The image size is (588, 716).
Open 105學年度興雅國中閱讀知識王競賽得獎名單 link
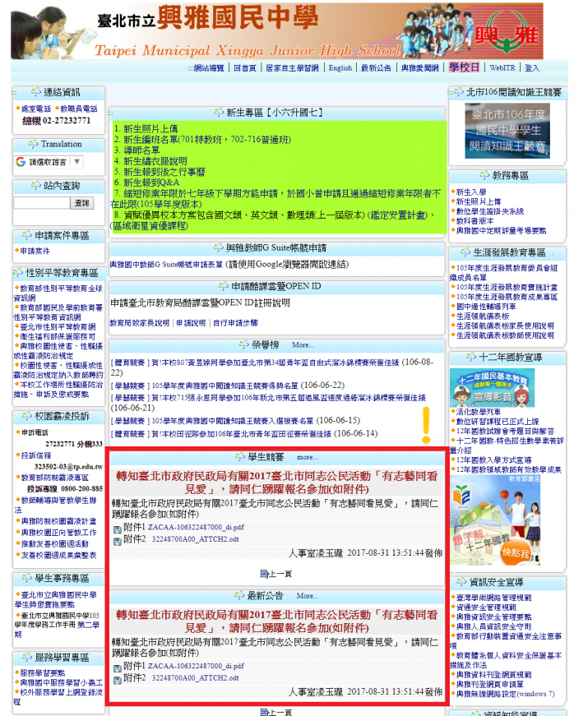(x=225, y=386)
